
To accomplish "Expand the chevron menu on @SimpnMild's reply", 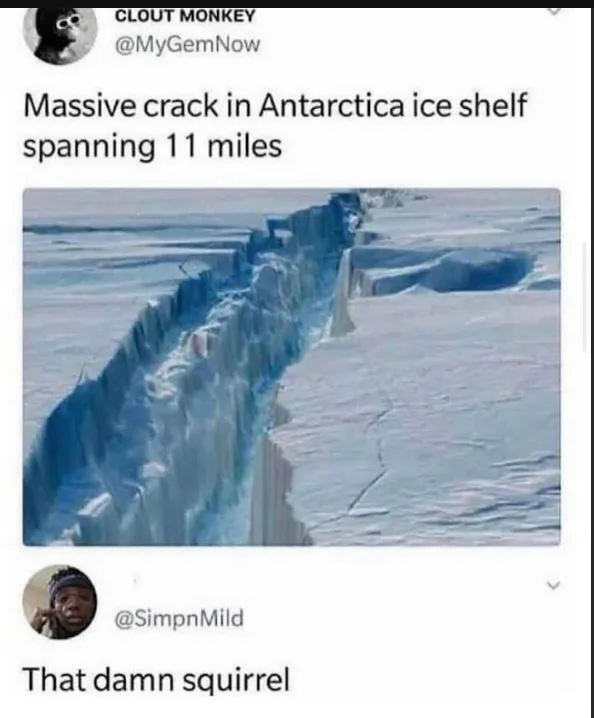I will tap(554, 585).
